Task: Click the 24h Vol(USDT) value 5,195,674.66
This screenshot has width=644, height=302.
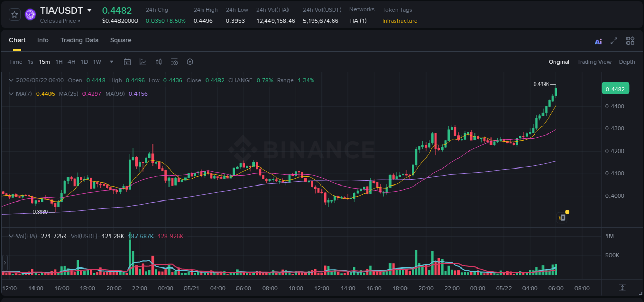Action: (x=320, y=21)
